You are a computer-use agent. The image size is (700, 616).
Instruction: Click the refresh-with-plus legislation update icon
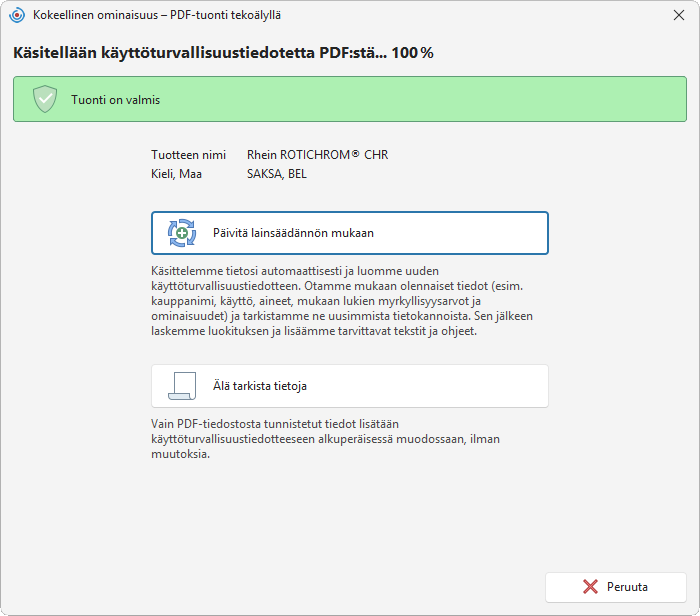[182, 233]
